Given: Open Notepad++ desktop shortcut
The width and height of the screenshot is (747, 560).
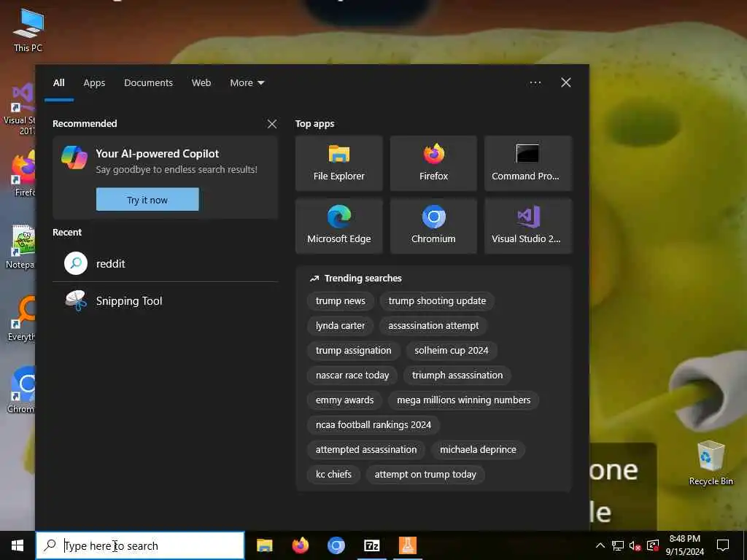Looking at the screenshot, I should pyautogui.click(x=20, y=246).
